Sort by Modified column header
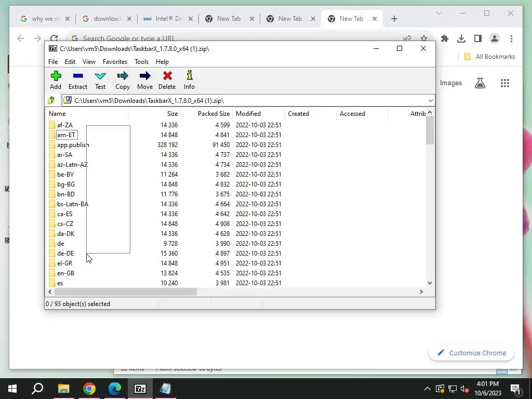 (x=259, y=114)
